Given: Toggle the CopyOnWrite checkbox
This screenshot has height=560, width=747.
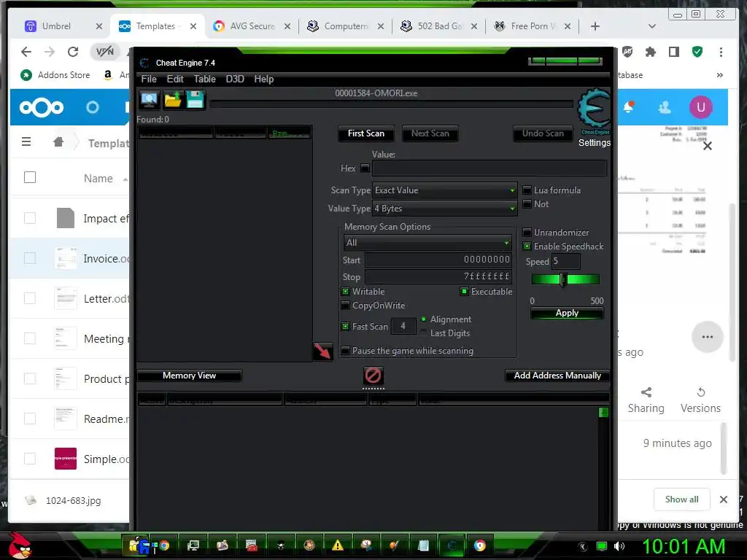Looking at the screenshot, I should pos(345,306).
